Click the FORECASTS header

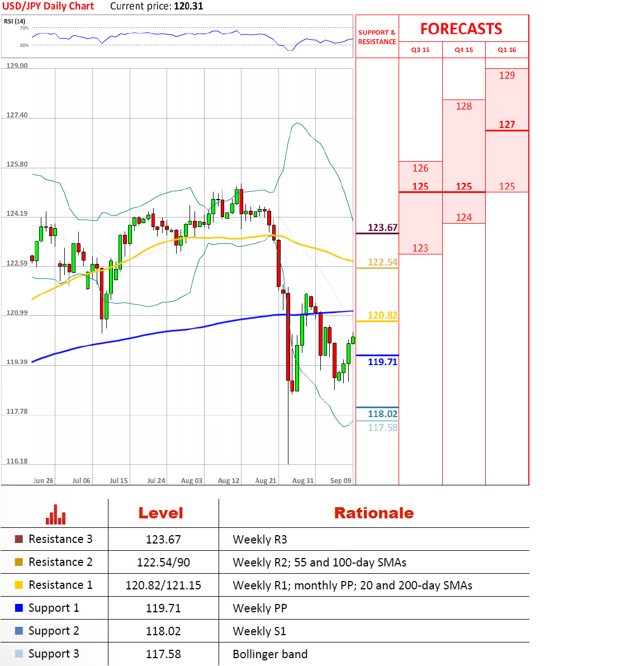click(461, 29)
